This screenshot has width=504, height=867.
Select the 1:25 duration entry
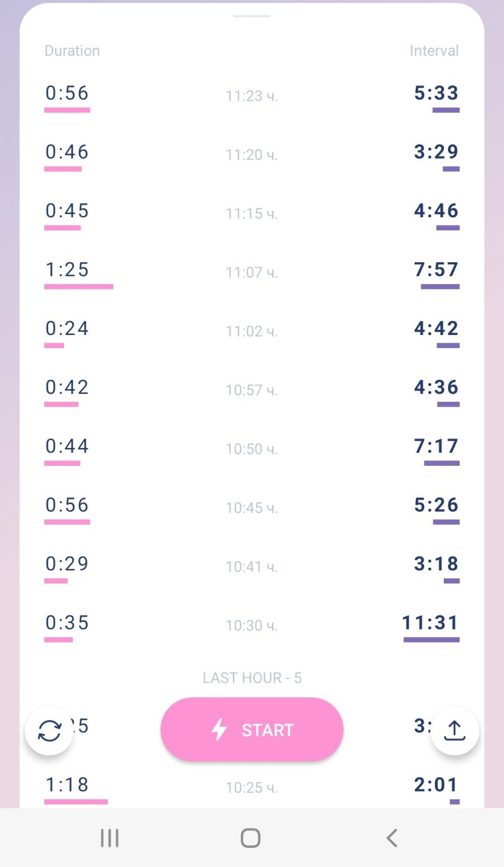pos(67,270)
